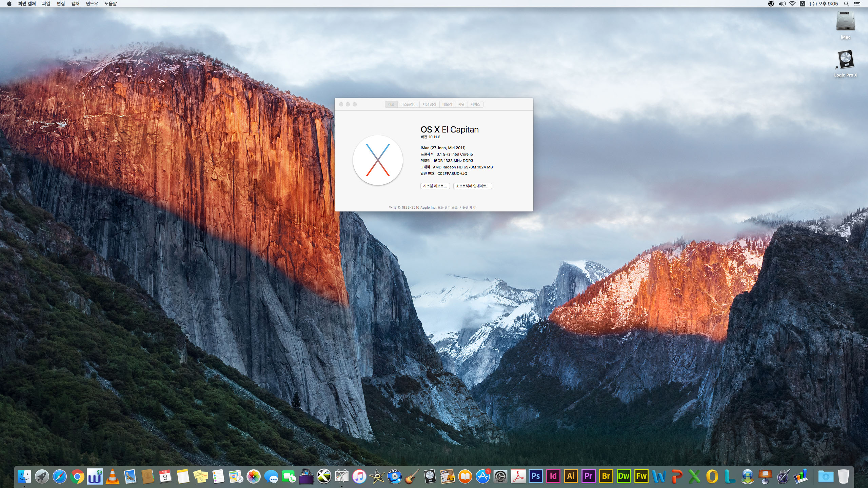
Task: Open the Trash in the Dock
Action: coord(843,476)
